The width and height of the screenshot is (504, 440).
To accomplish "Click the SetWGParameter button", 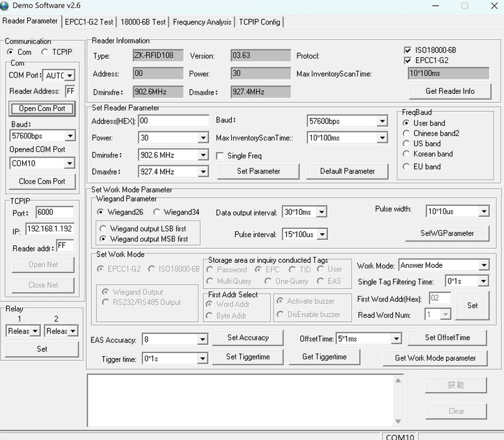I will [x=447, y=233].
